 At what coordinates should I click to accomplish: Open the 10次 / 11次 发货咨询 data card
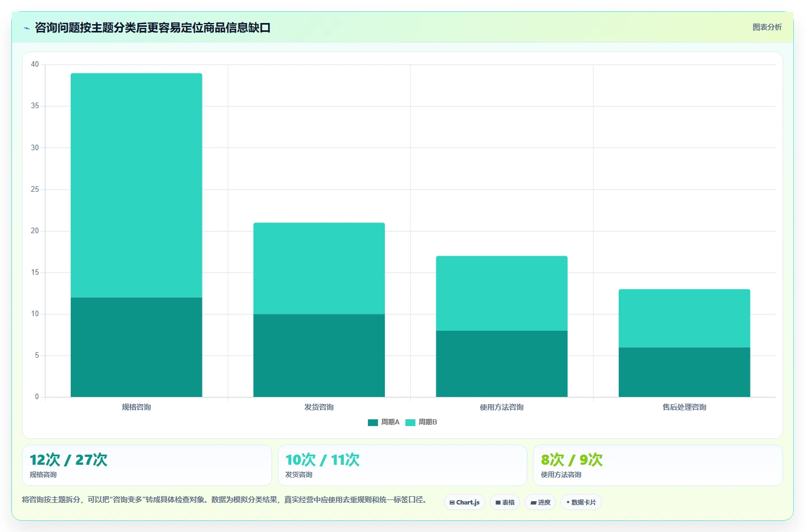[x=402, y=465]
